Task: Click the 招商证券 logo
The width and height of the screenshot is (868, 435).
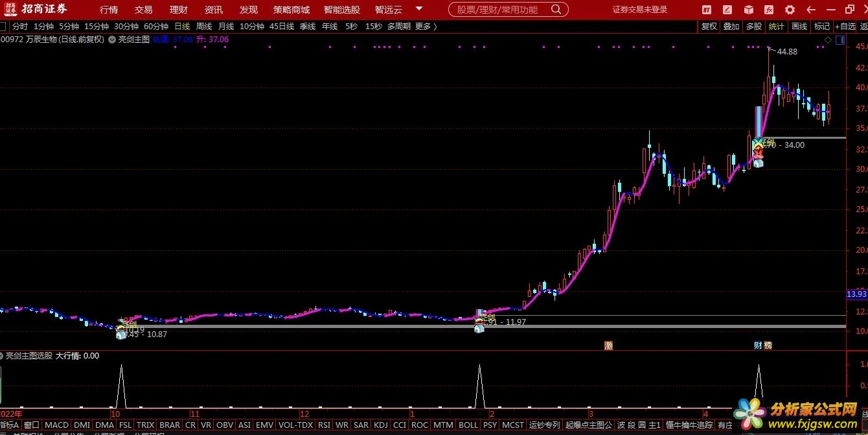Action: 35,9
